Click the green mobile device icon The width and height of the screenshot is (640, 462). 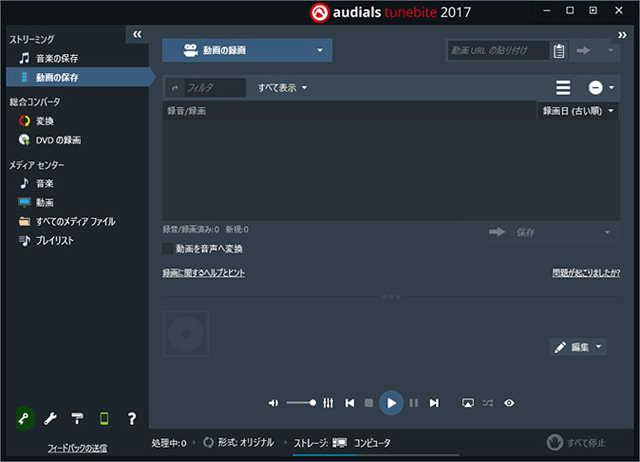point(104,418)
